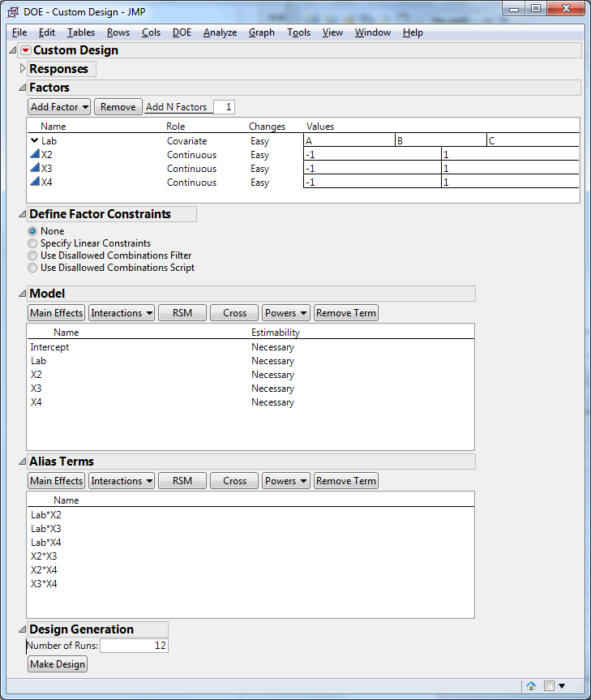Collapse the Model section
Screen dimensions: 591x700
[23, 294]
